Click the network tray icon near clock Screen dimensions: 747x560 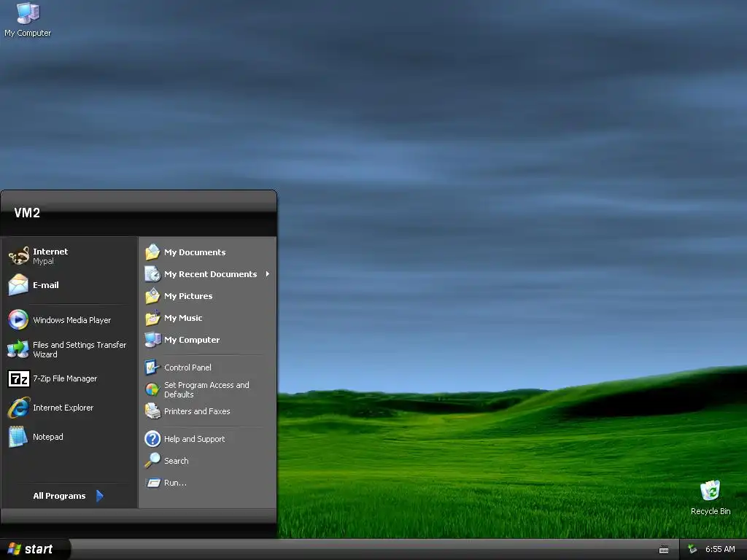(x=692, y=549)
